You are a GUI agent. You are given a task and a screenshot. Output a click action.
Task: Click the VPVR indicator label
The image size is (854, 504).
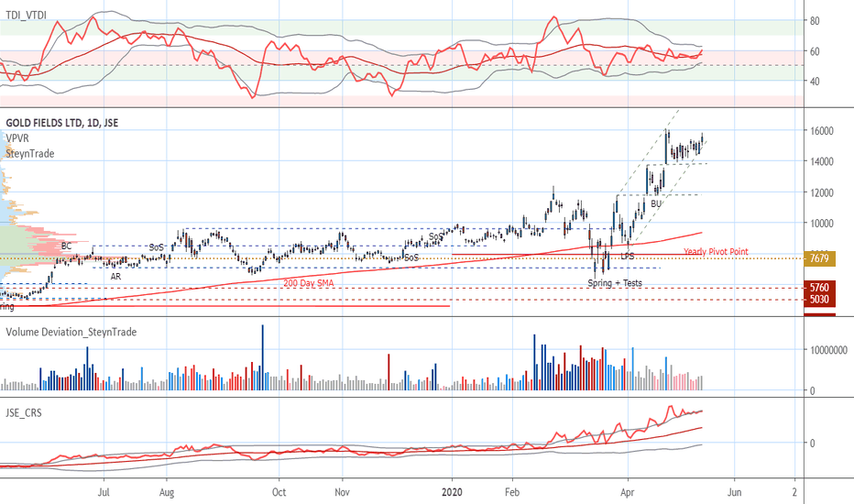[x=17, y=138]
